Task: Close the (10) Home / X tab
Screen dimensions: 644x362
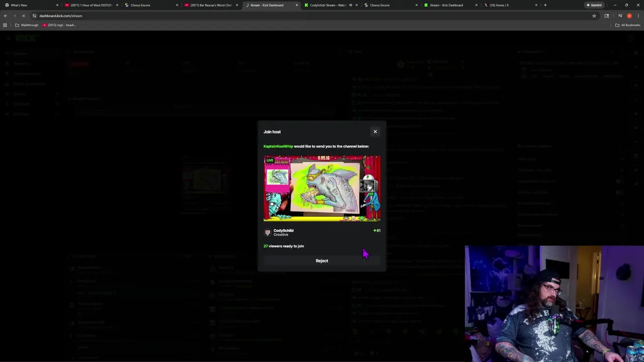Action: (536, 5)
